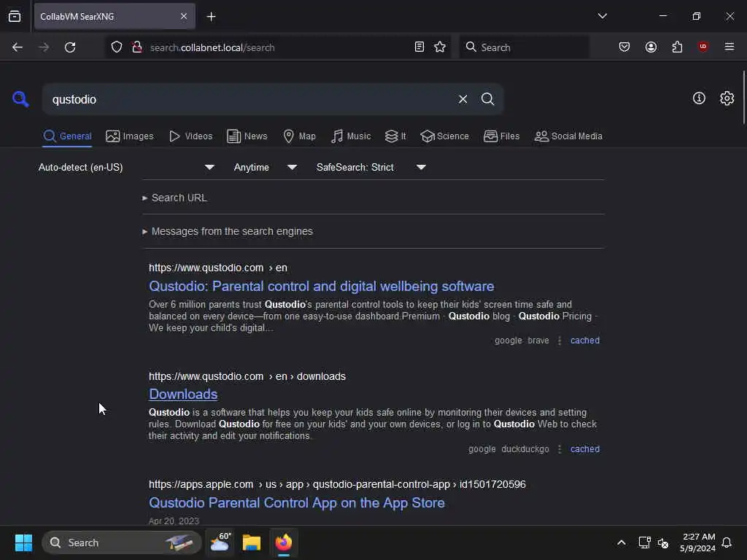Open the weather widget showing 60°

pyautogui.click(x=220, y=542)
